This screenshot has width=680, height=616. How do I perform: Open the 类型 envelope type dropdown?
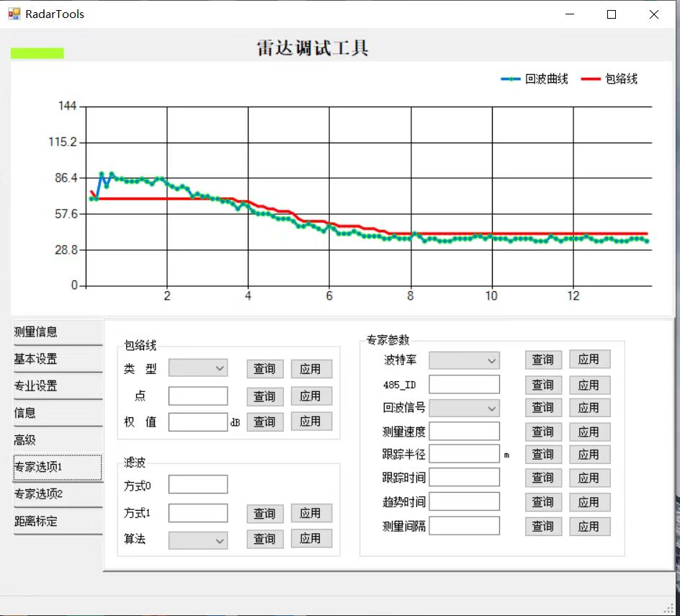(198, 368)
